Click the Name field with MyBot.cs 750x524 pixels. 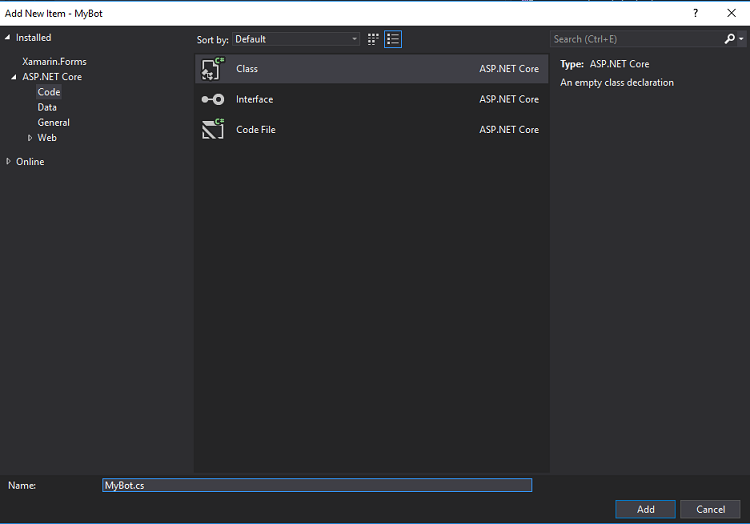(x=317, y=485)
